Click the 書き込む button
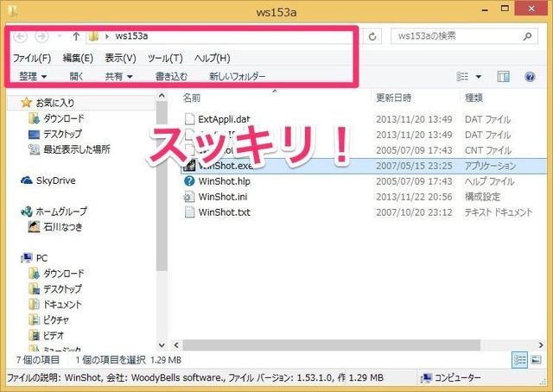 point(170,77)
